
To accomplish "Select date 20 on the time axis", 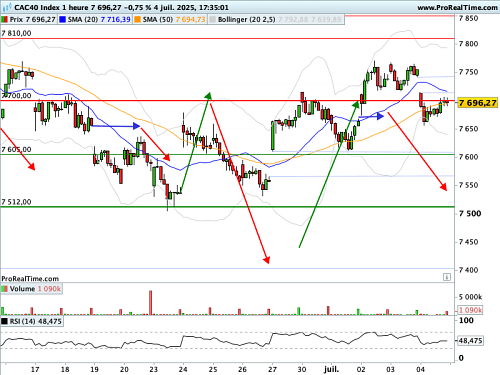I will point(124,369).
